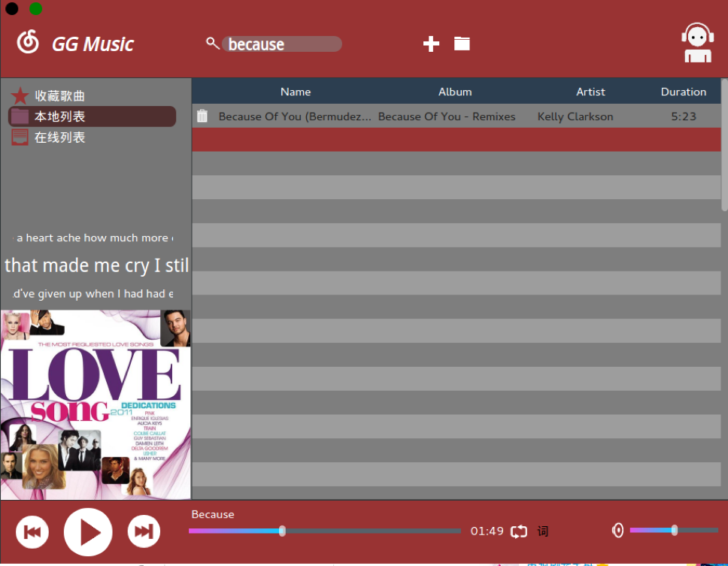Click the 5:23 duration cell
The image size is (728, 566).
[684, 117]
